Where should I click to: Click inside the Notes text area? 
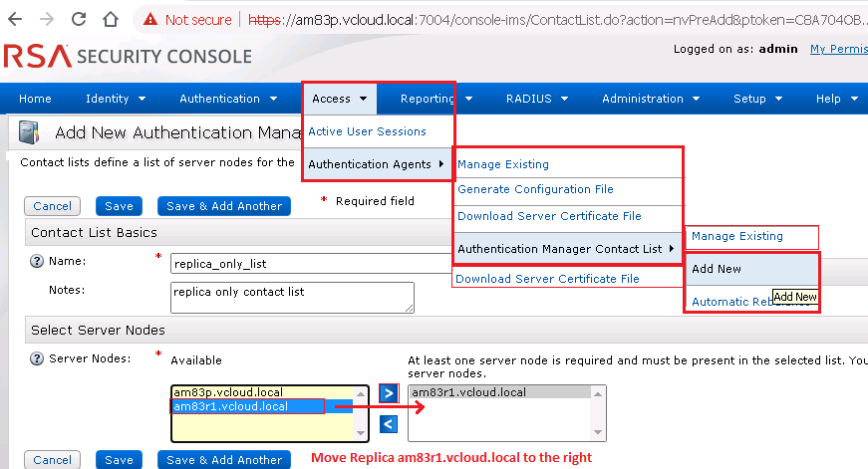pos(291,297)
